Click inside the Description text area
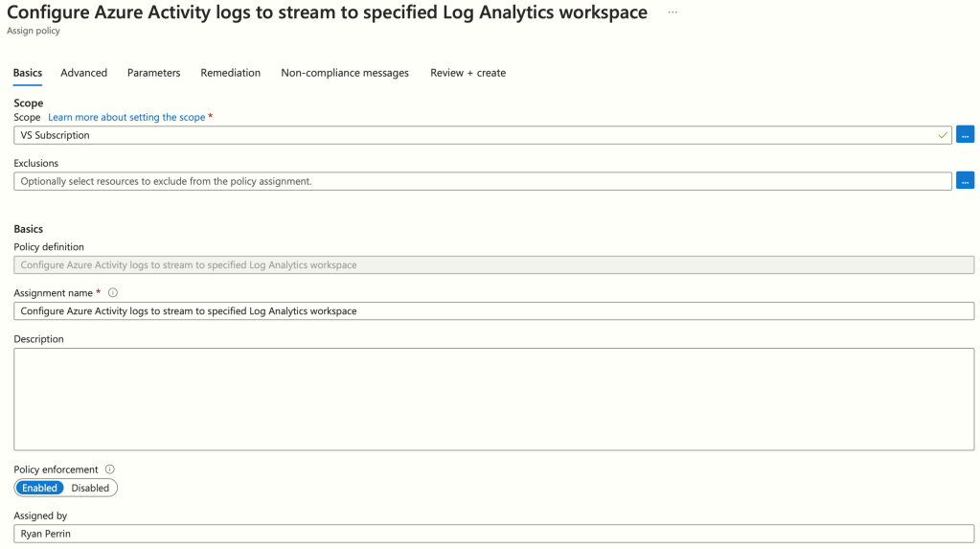 point(493,399)
